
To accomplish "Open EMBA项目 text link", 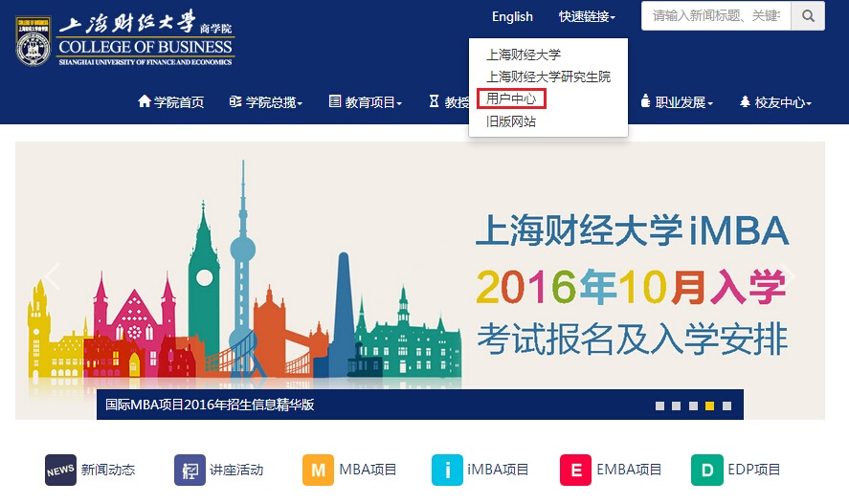I will [629, 470].
